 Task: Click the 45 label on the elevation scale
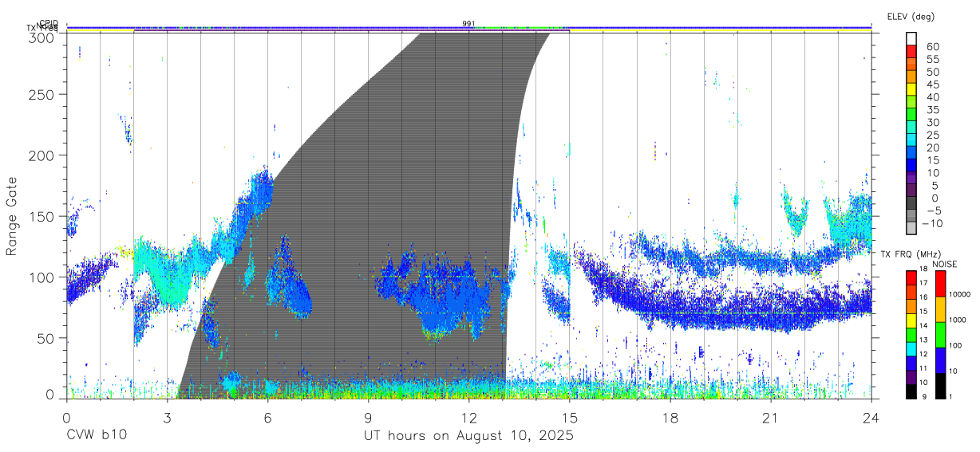(933, 85)
